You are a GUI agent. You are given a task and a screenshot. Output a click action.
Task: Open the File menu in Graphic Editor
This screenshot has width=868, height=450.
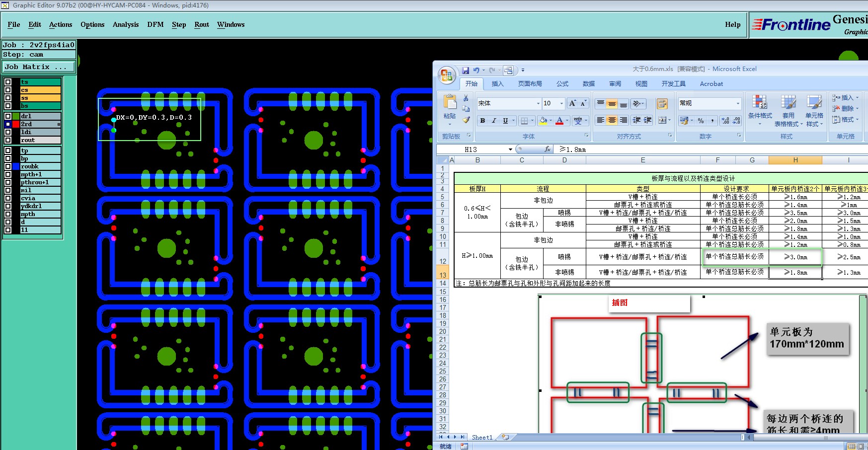[x=14, y=24]
